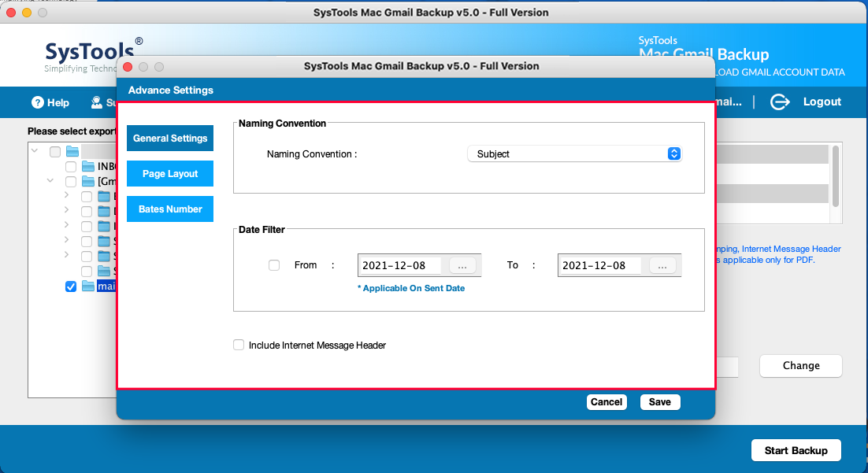Check the INBOX folder checkbox

[x=71, y=167]
